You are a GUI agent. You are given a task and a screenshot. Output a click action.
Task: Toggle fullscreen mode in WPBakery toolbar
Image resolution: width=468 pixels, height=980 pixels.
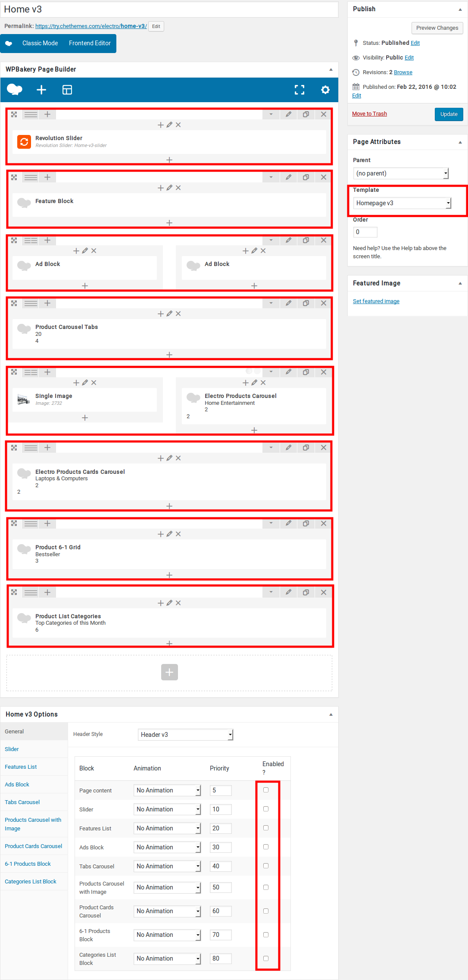click(x=300, y=90)
